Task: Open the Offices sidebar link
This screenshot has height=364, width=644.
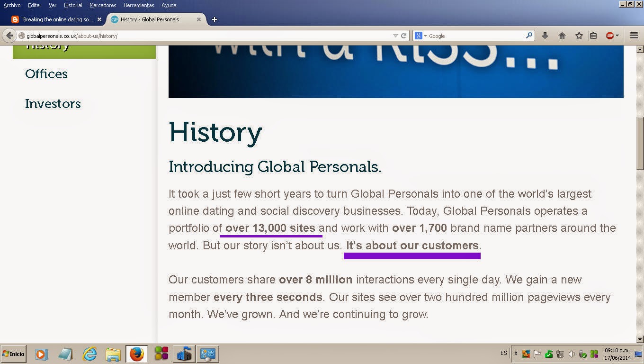Action: [x=46, y=74]
